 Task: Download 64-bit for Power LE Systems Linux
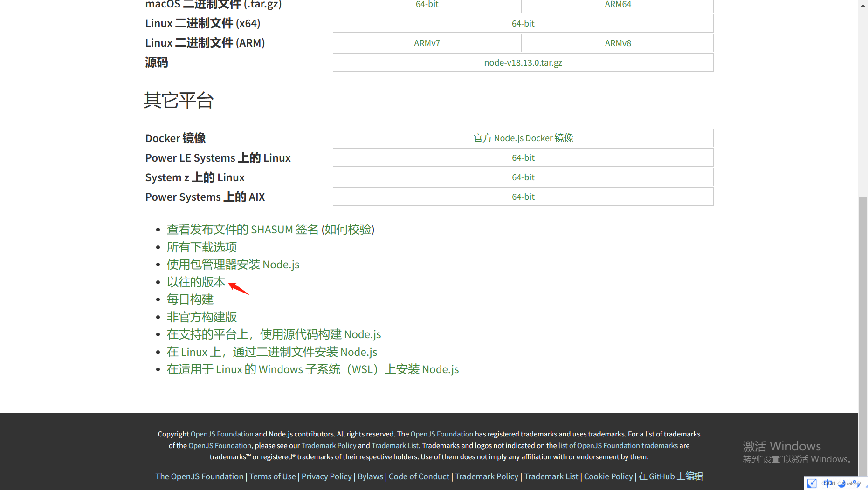click(523, 157)
